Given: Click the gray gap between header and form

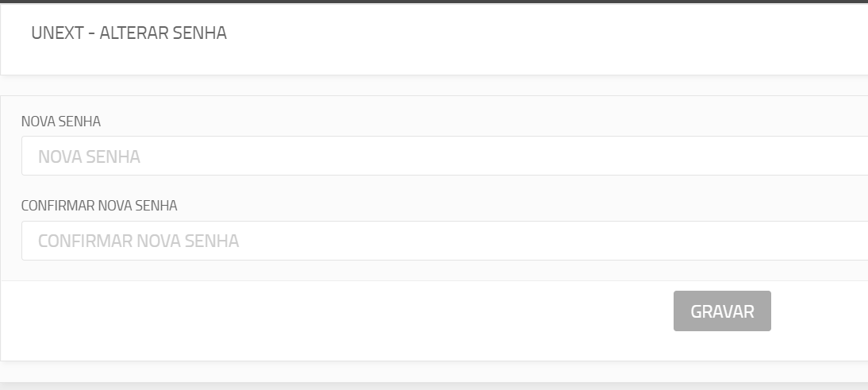Looking at the screenshot, I should (x=434, y=85).
